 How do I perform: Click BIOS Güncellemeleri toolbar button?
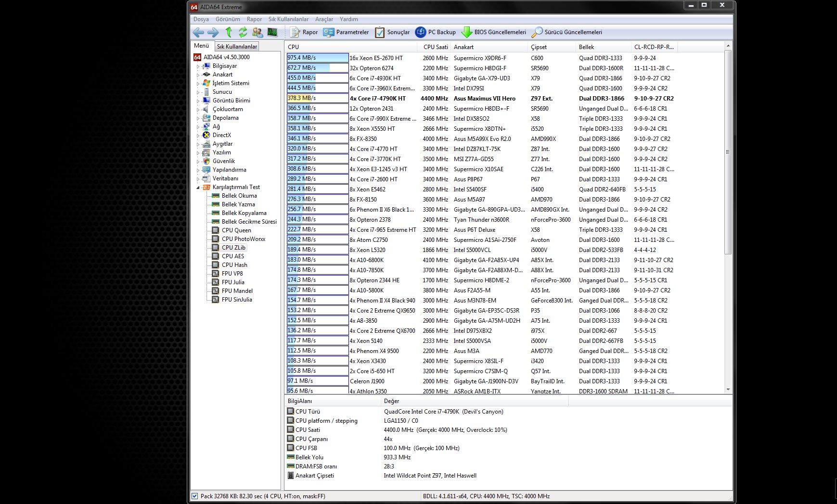[x=494, y=32]
